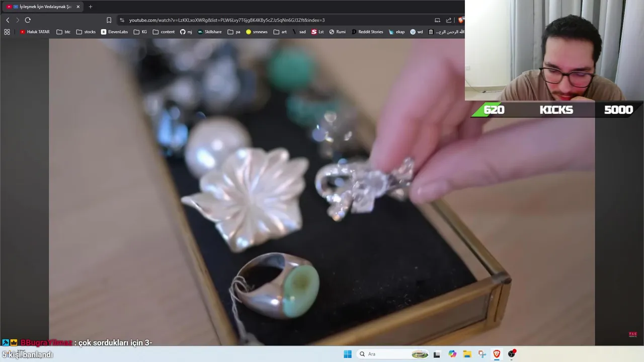Open the Rumi bookmark

[x=338, y=32]
